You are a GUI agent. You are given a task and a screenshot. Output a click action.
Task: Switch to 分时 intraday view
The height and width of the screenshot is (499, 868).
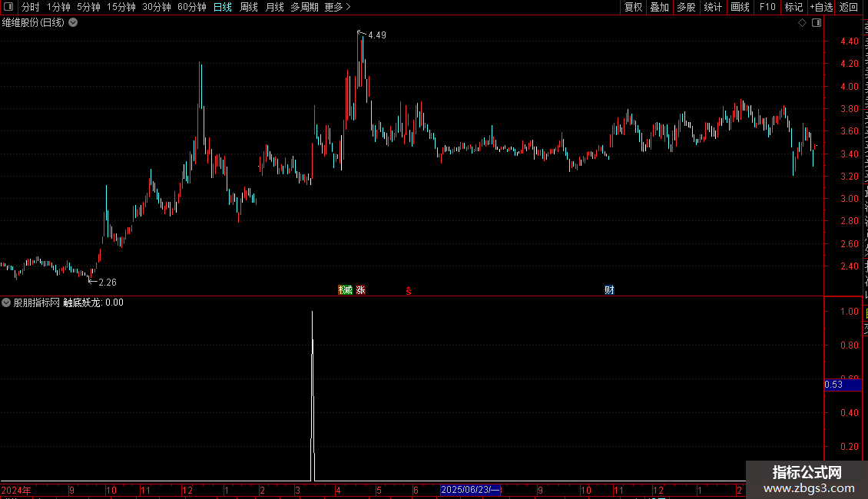31,7
